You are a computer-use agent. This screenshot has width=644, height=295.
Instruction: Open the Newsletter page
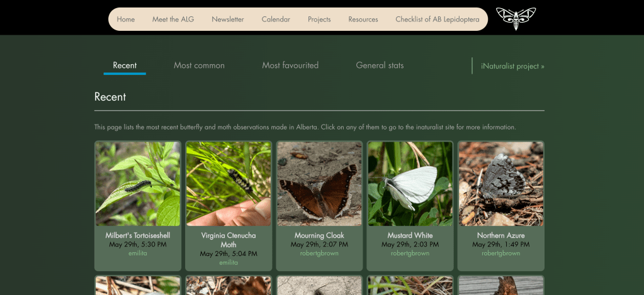[x=228, y=19]
